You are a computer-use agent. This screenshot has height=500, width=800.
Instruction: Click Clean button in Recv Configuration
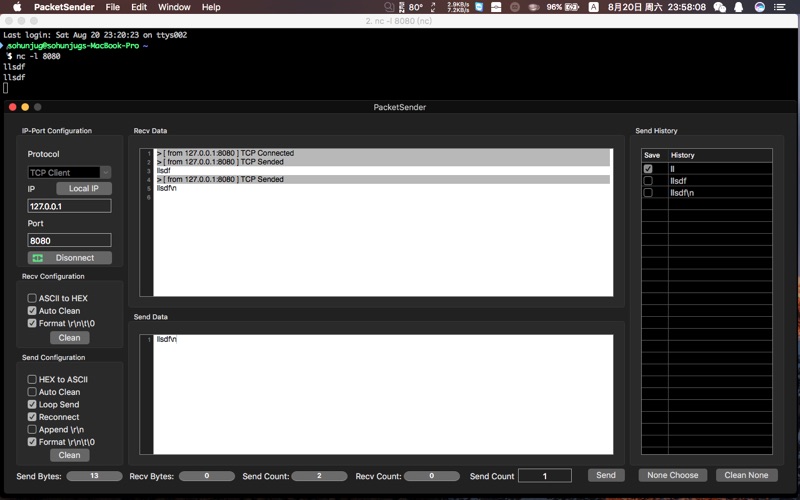pos(69,338)
